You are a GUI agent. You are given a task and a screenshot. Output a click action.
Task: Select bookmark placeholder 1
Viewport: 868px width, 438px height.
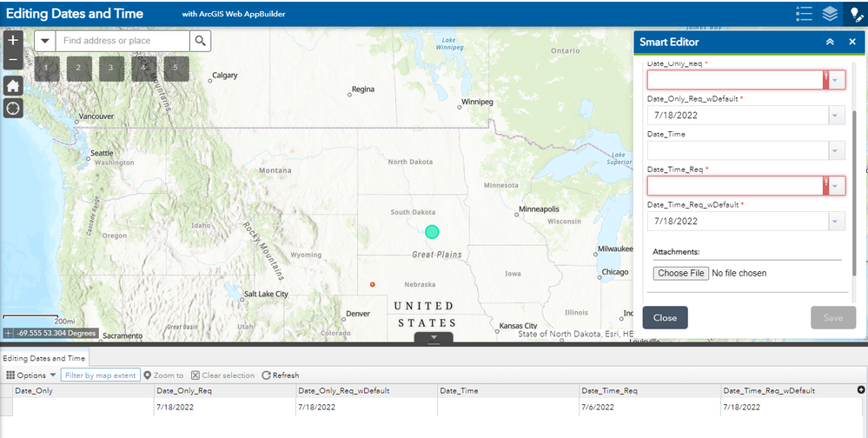click(x=47, y=69)
